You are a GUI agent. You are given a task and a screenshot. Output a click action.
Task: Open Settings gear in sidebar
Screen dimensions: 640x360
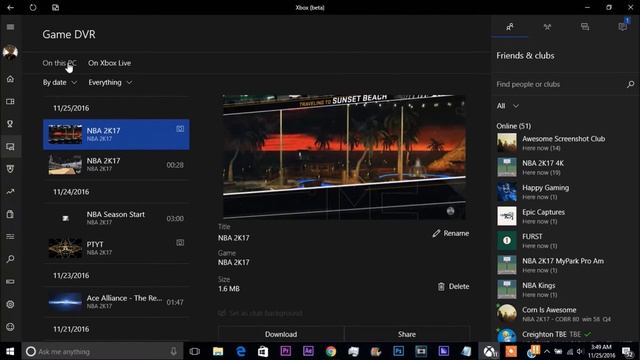click(10, 304)
